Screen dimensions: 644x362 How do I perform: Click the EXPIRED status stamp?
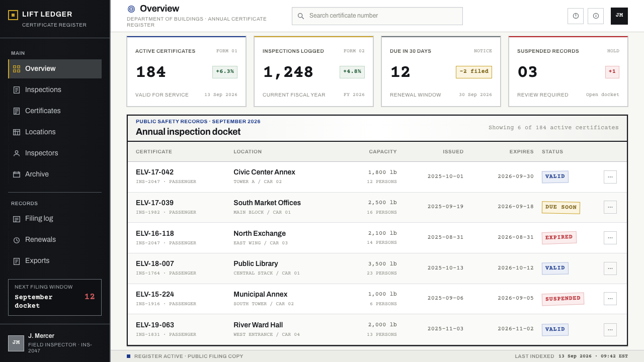(559, 238)
